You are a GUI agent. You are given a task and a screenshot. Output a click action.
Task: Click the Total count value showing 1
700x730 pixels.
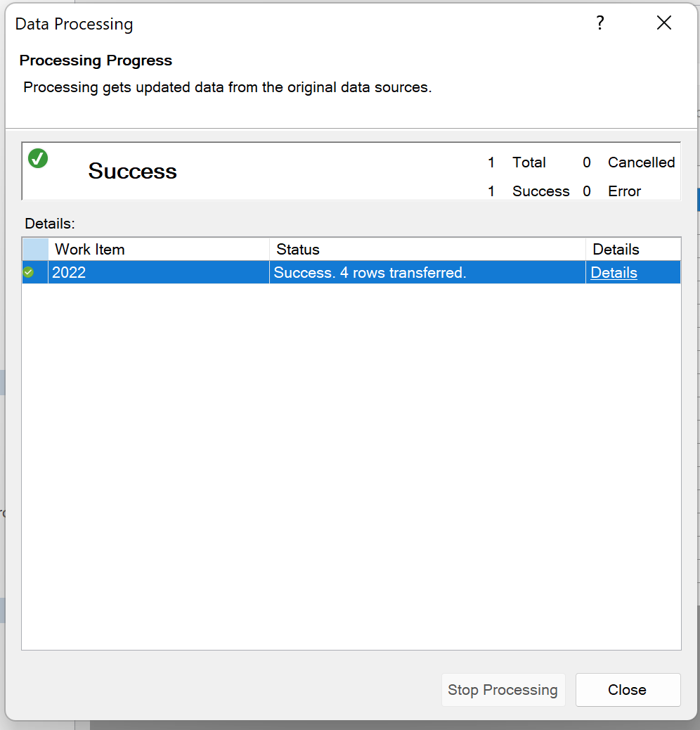(492, 162)
